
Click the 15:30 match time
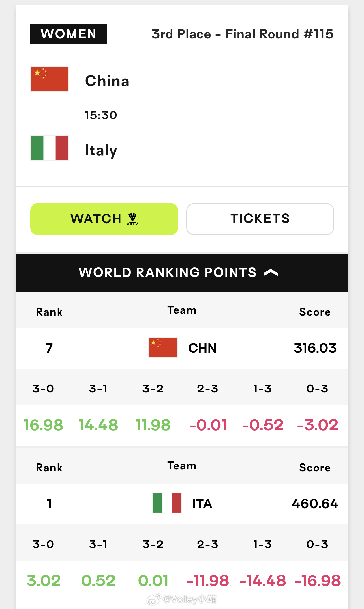pos(101,115)
